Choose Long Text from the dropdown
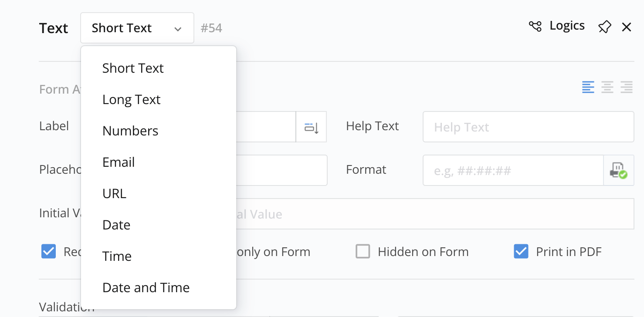The height and width of the screenshot is (317, 644). coord(131,100)
